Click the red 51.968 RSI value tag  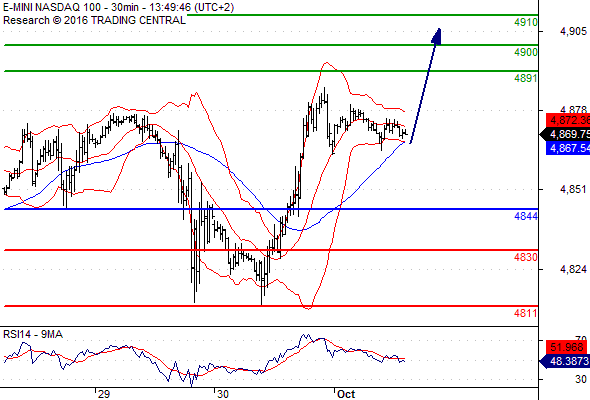pos(567,347)
